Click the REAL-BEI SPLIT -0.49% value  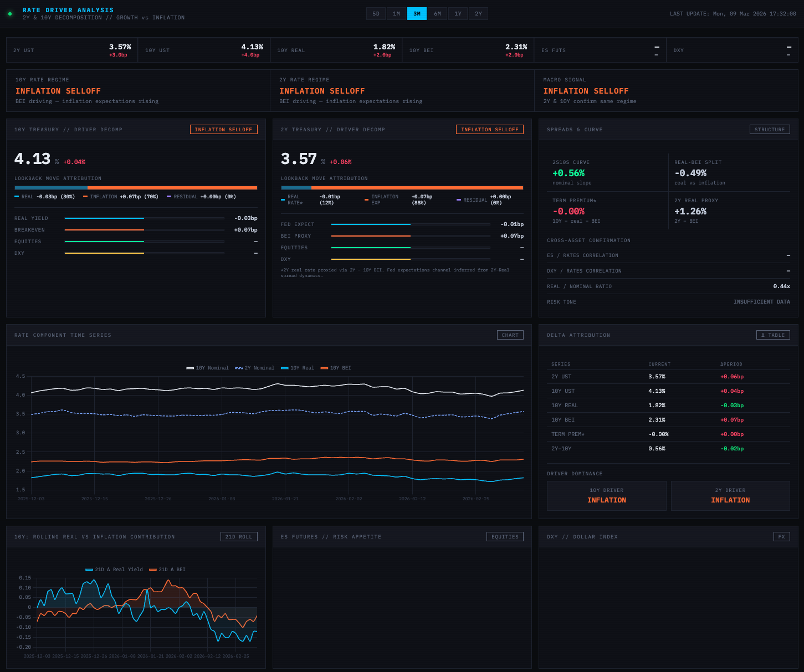tap(690, 173)
